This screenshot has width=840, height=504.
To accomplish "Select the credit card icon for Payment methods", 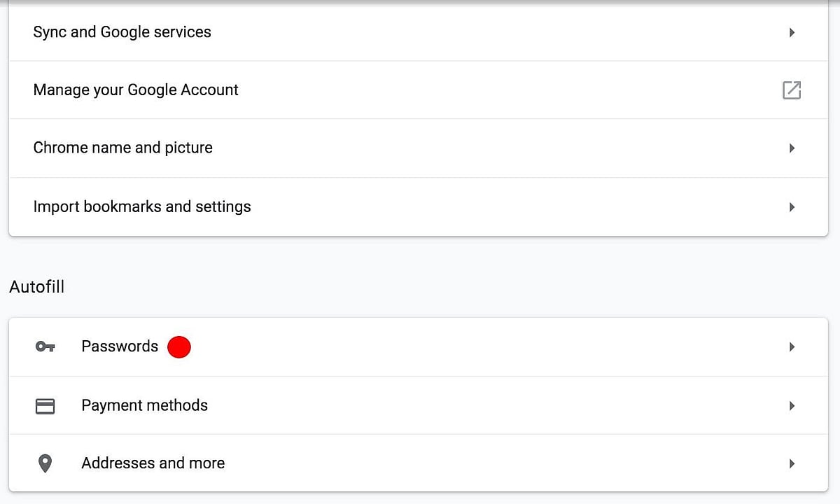I will 45,405.
